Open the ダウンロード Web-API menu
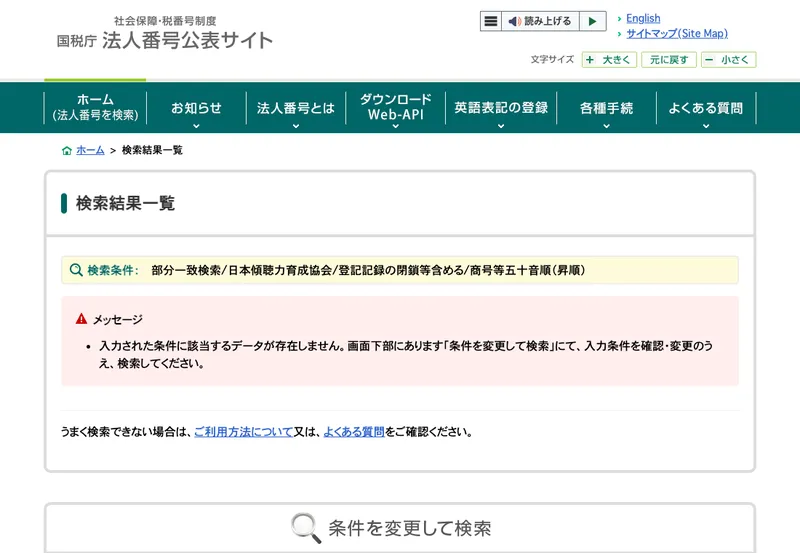800x553 pixels. click(x=396, y=107)
